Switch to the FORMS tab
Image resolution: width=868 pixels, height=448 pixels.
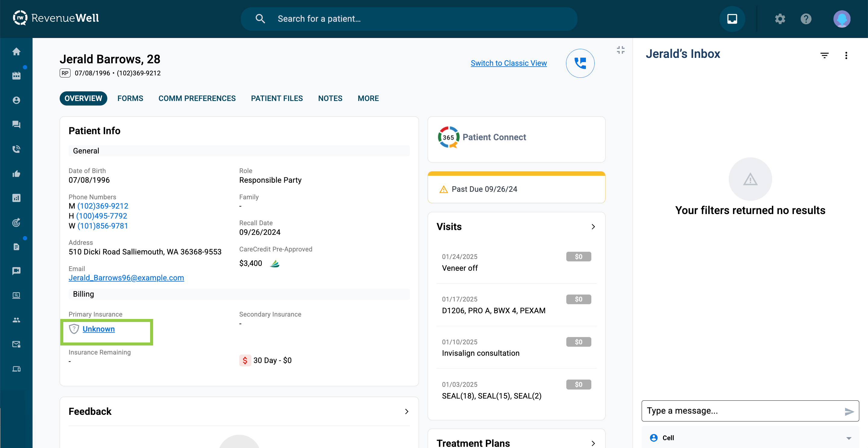pos(130,98)
